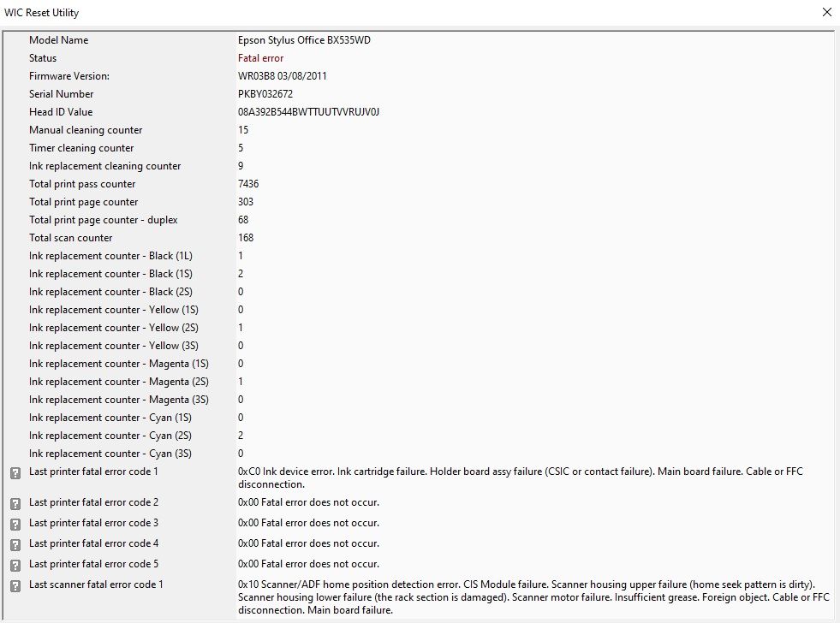840x623 pixels.
Task: Select the Head ID value 08A392B544BWTTUUTVVRUJV0J
Action: point(308,112)
